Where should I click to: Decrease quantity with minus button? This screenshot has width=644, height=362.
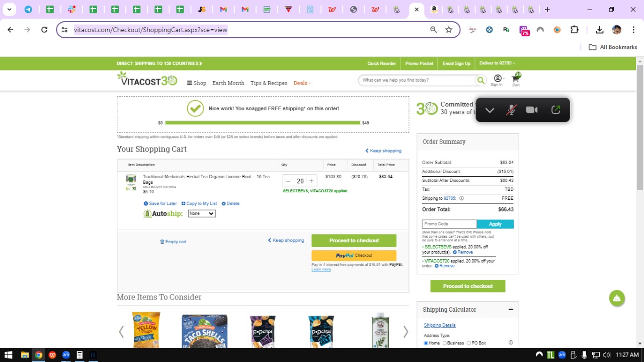point(288,181)
